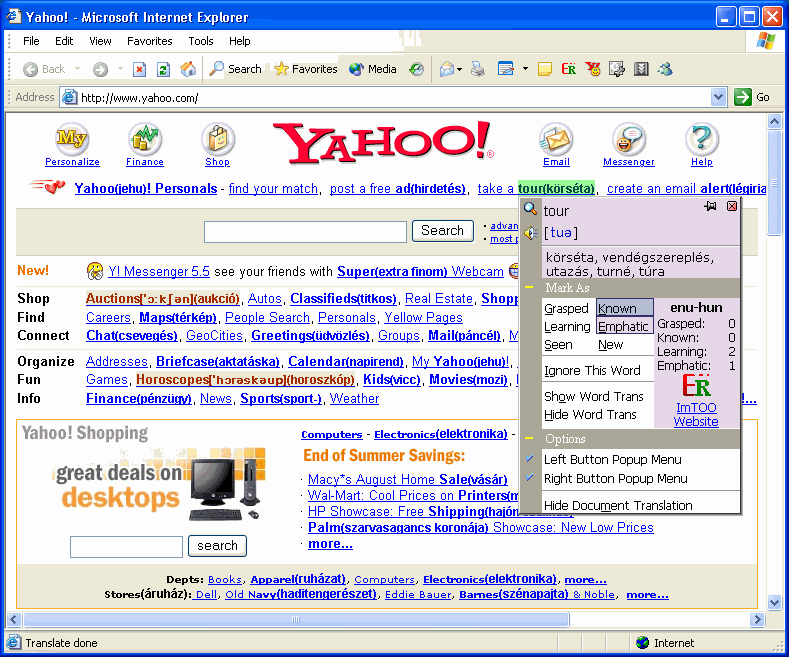
Task: Select Ignore This Word in popup
Action: point(592,371)
